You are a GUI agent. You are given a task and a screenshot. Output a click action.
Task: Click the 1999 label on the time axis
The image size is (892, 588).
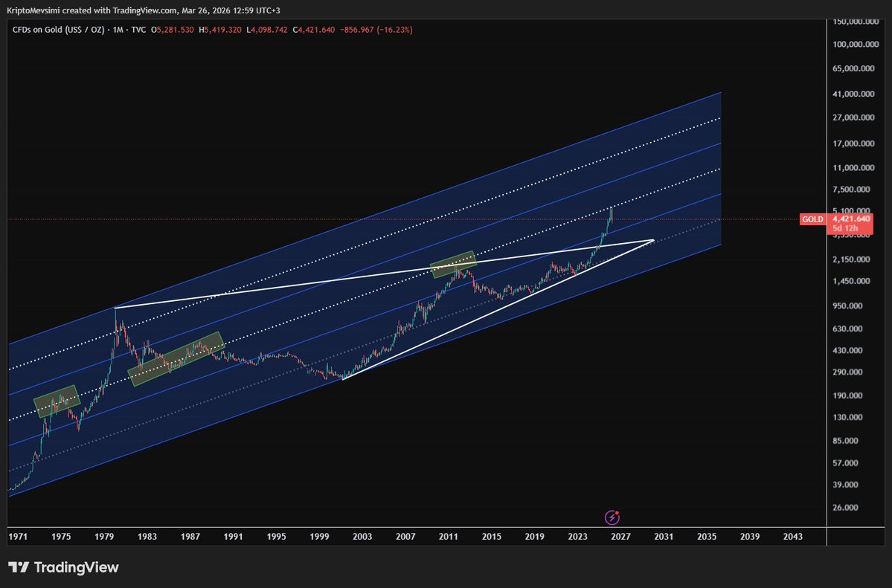pyautogui.click(x=319, y=536)
